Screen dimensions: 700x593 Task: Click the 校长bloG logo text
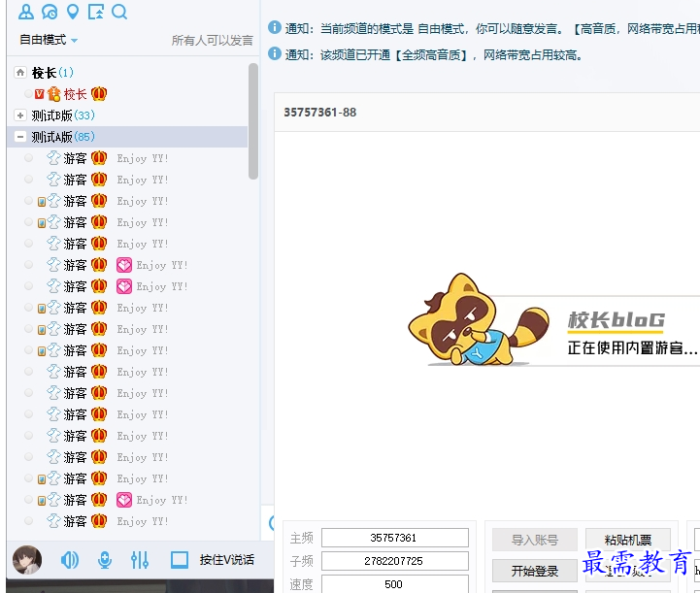click(x=617, y=320)
